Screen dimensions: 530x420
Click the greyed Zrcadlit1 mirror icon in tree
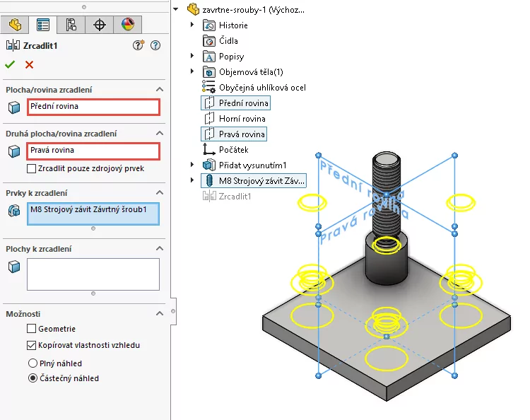point(209,196)
